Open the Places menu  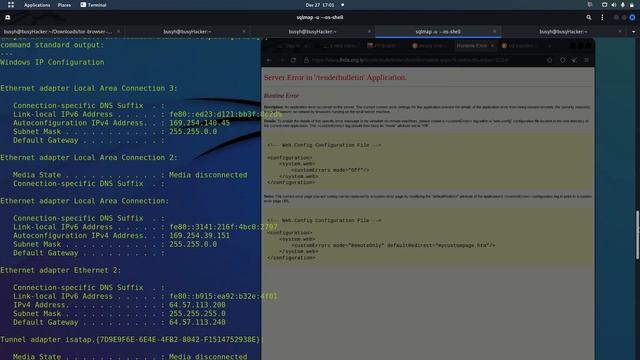pos(64,5)
